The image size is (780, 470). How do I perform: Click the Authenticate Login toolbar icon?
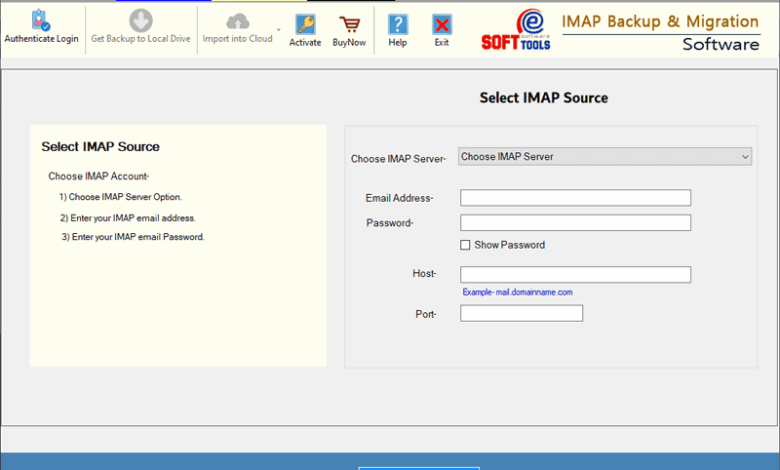(40, 22)
